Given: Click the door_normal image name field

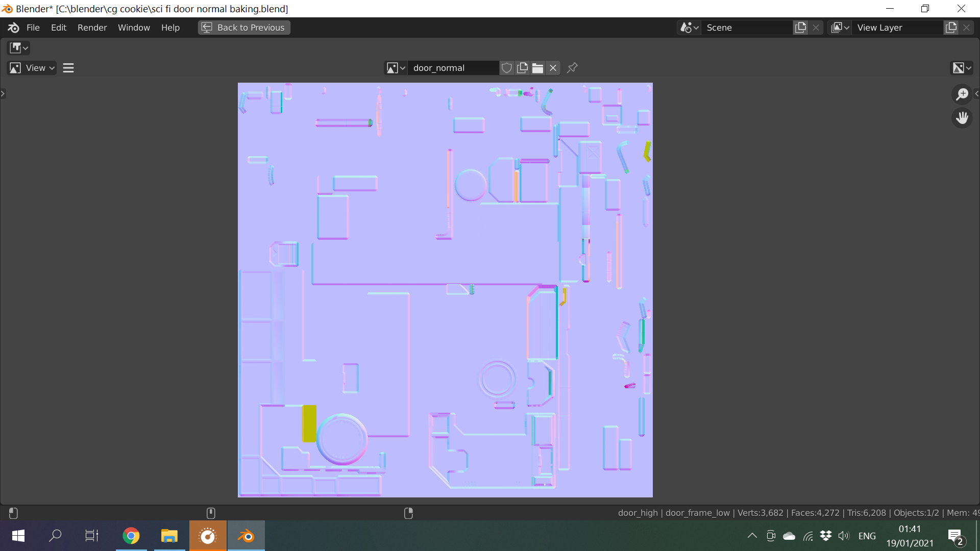Looking at the screenshot, I should click(x=452, y=68).
